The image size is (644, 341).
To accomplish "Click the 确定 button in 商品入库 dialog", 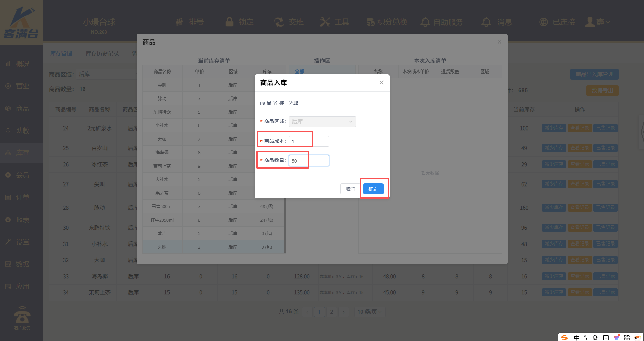I will point(373,189).
